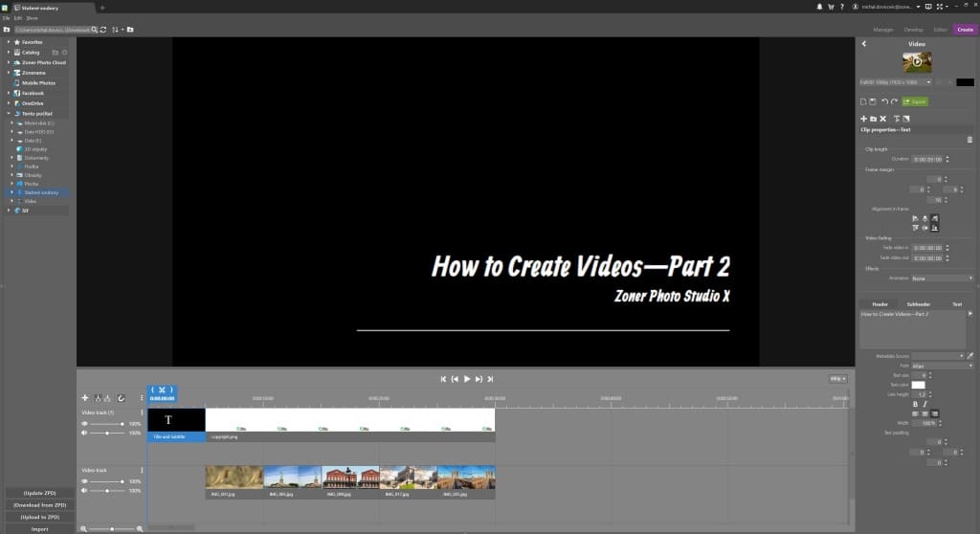Pick the black video background color swatch
The image size is (980, 534).
pyautogui.click(x=965, y=82)
